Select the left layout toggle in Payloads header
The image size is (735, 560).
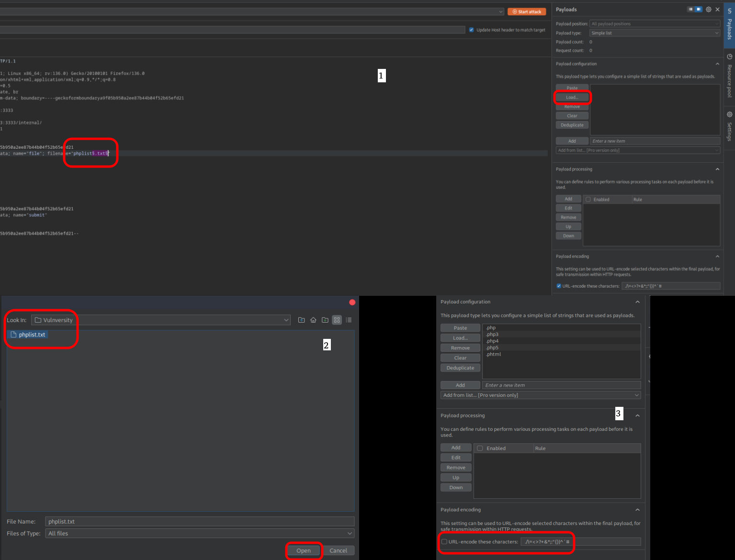click(x=691, y=9)
